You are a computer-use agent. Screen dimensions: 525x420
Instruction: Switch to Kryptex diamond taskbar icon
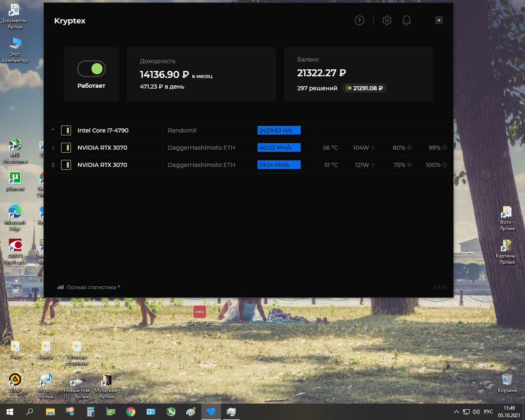pyautogui.click(x=211, y=412)
